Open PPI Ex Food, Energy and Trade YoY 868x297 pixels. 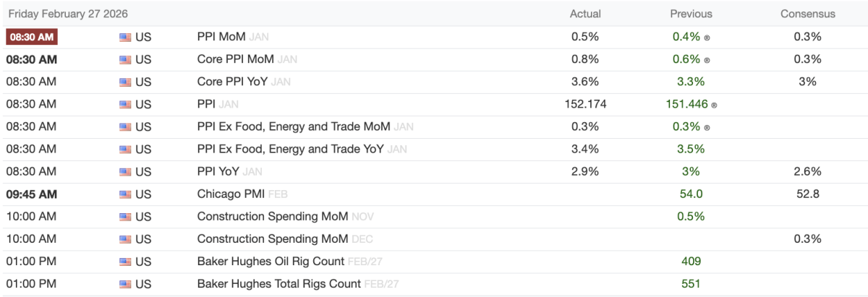click(291, 150)
